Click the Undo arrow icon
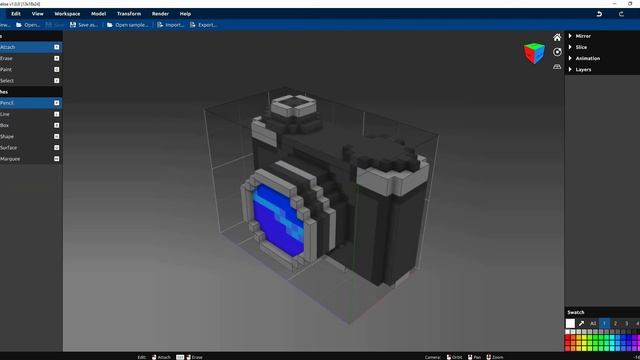 point(599,14)
